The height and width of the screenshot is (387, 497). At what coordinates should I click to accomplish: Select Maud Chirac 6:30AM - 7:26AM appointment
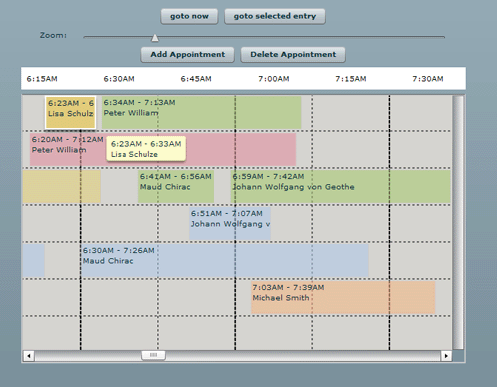click(225, 260)
